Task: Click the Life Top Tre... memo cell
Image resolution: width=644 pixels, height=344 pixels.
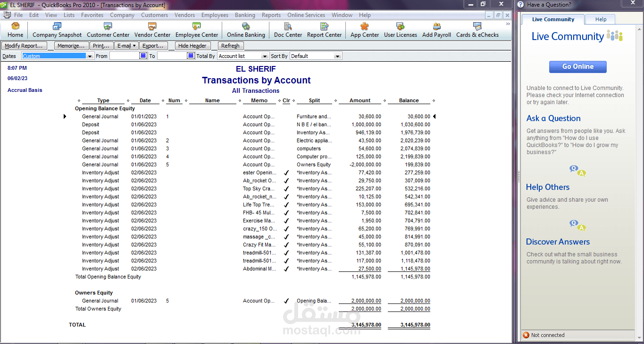Action: click(x=259, y=205)
